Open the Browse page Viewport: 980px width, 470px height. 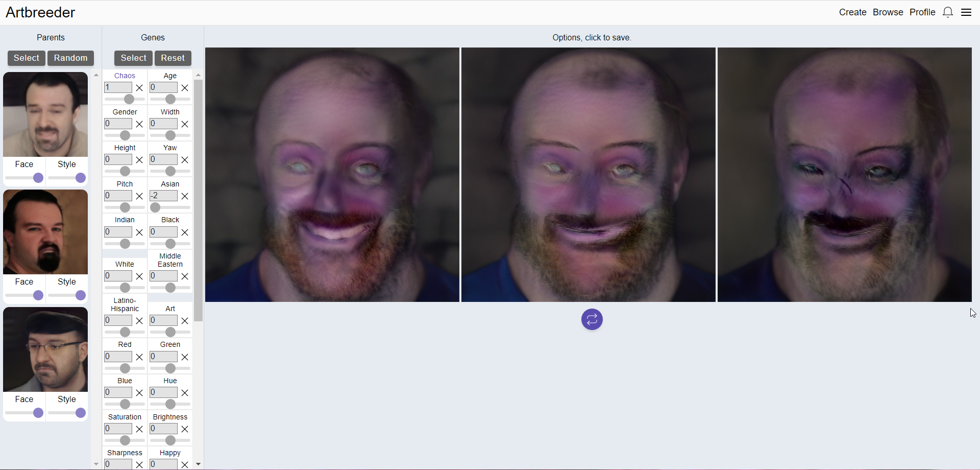pos(888,12)
